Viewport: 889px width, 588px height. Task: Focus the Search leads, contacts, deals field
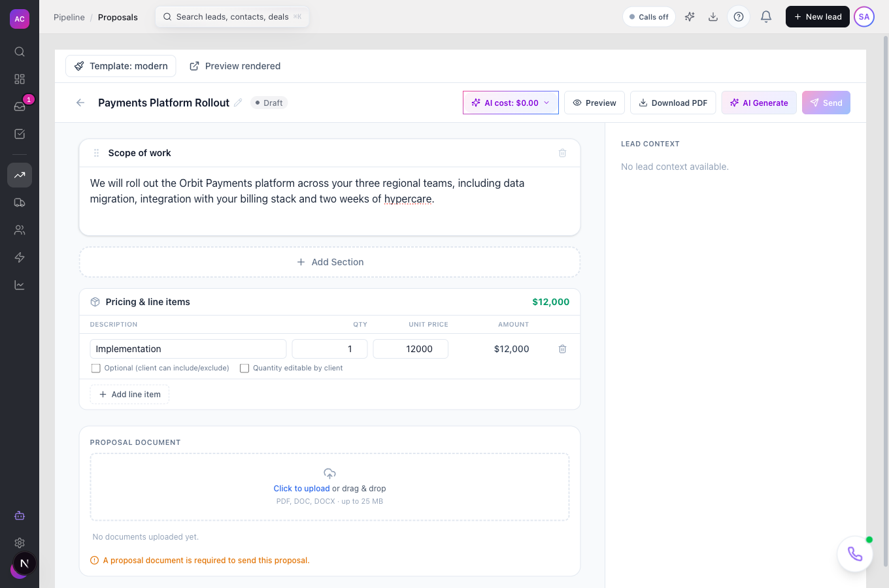[x=232, y=17]
